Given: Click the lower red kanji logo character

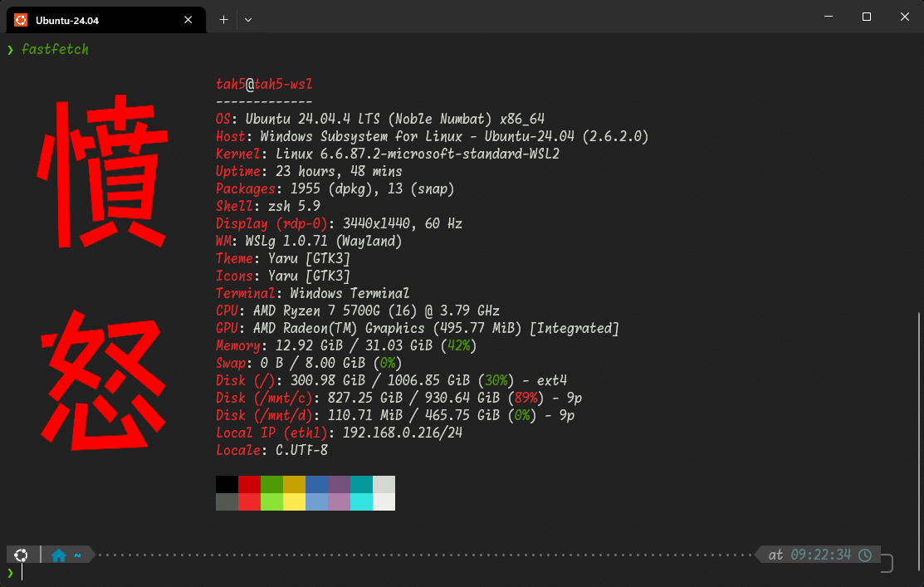Looking at the screenshot, I should click(104, 380).
